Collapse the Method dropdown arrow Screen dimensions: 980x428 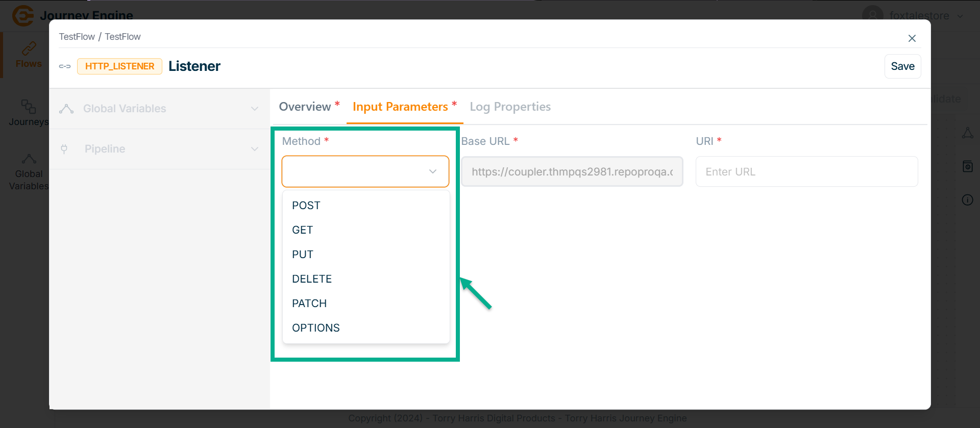[x=433, y=171]
